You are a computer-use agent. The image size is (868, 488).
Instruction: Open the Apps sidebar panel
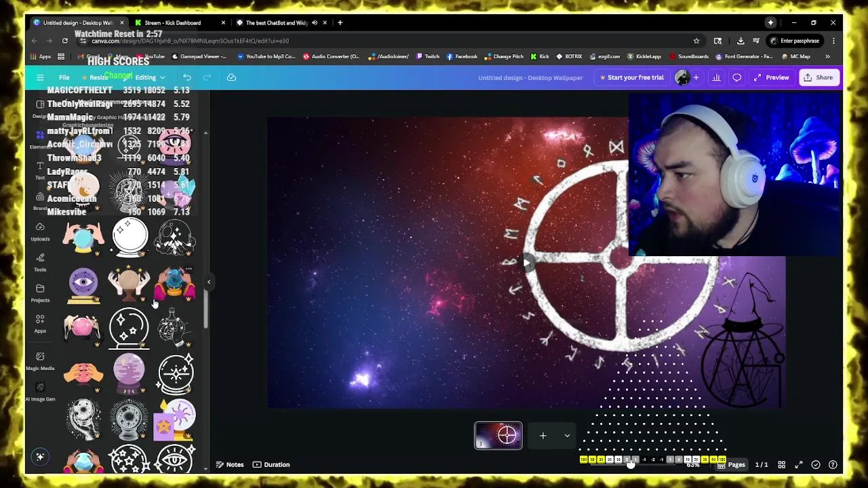pyautogui.click(x=40, y=323)
